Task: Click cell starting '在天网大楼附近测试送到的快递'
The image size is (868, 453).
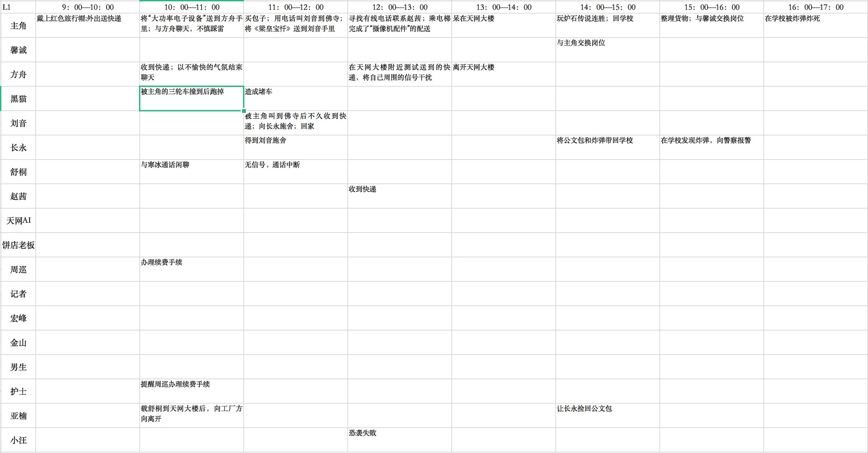Action: pyautogui.click(x=400, y=74)
